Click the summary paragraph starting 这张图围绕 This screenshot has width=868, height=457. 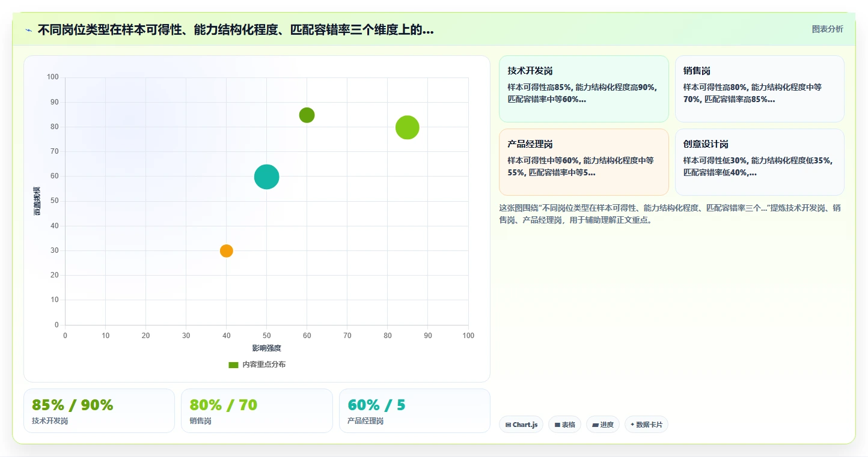(x=670, y=214)
